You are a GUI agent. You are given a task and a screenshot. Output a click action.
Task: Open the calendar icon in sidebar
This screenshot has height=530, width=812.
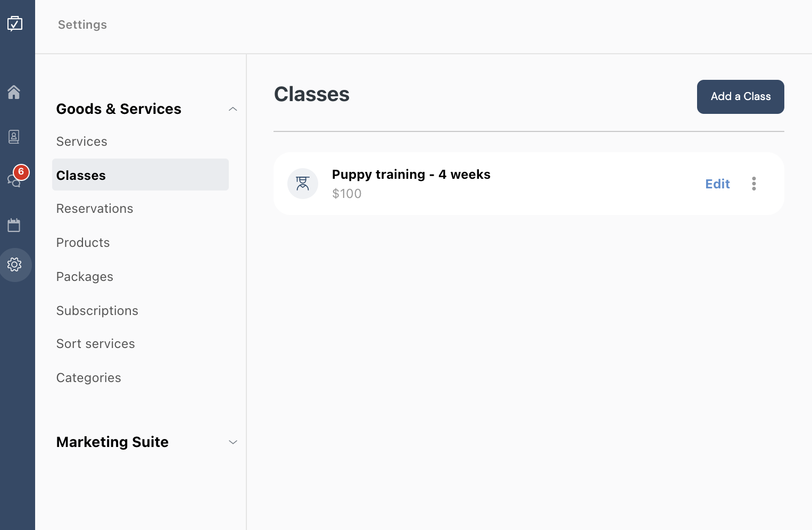[x=14, y=225]
